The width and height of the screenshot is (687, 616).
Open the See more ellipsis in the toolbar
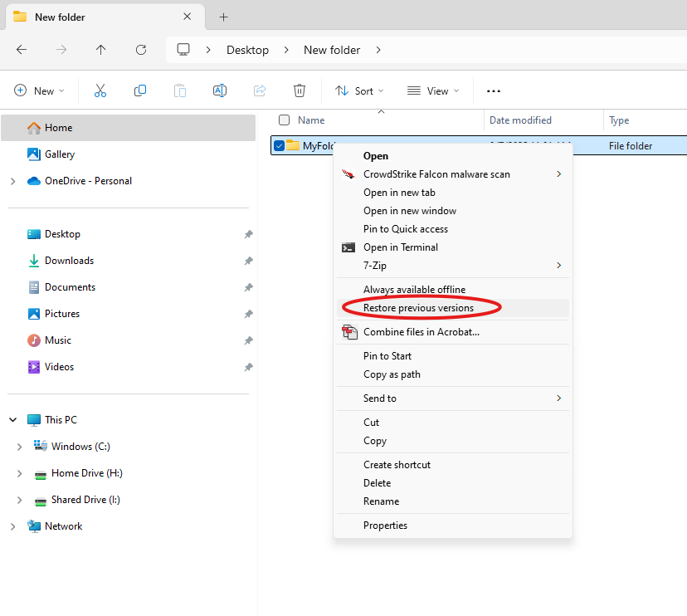pos(493,90)
